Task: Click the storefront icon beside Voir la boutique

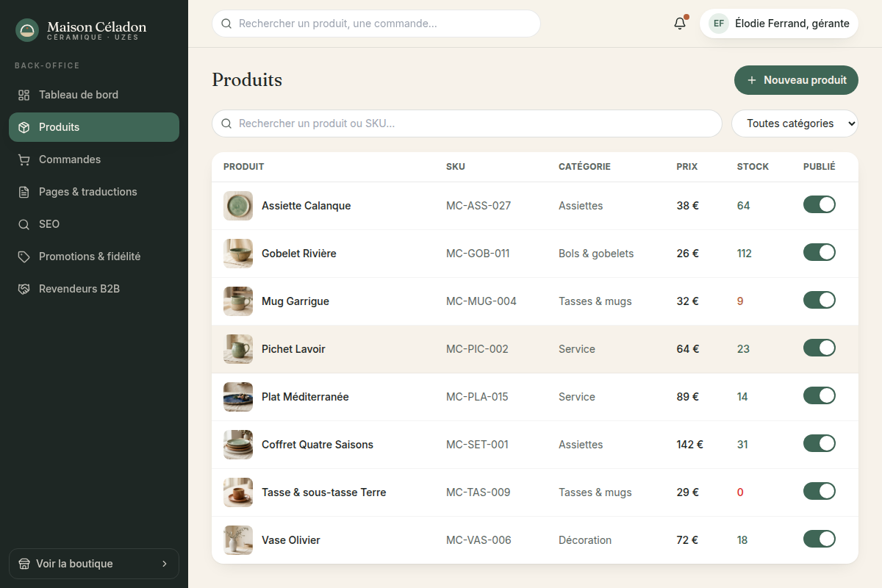Action: click(x=24, y=564)
